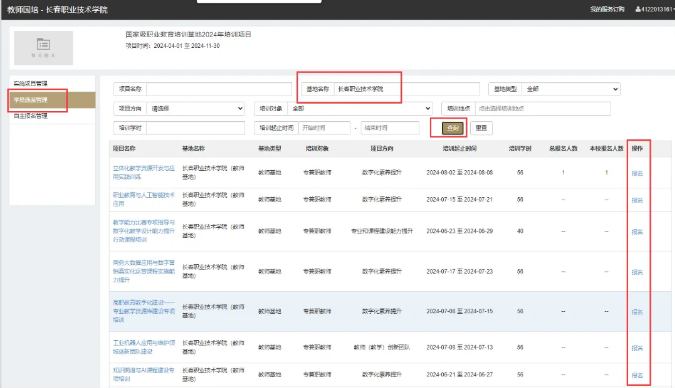Click the 重置 reset button
Viewport: 675px width, 388px height.
481,128
